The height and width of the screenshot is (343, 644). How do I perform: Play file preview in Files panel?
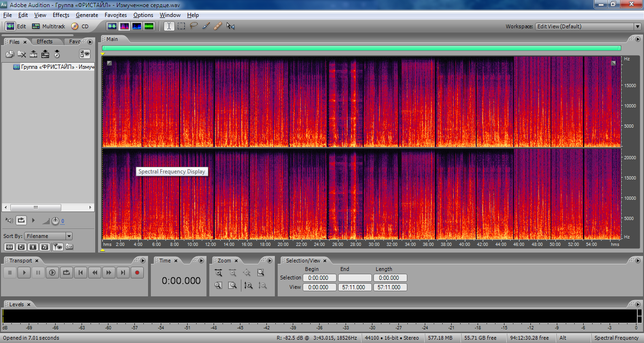33,220
